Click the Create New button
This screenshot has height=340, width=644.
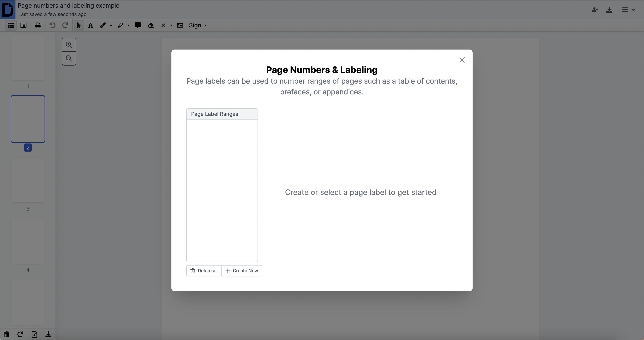coord(242,271)
